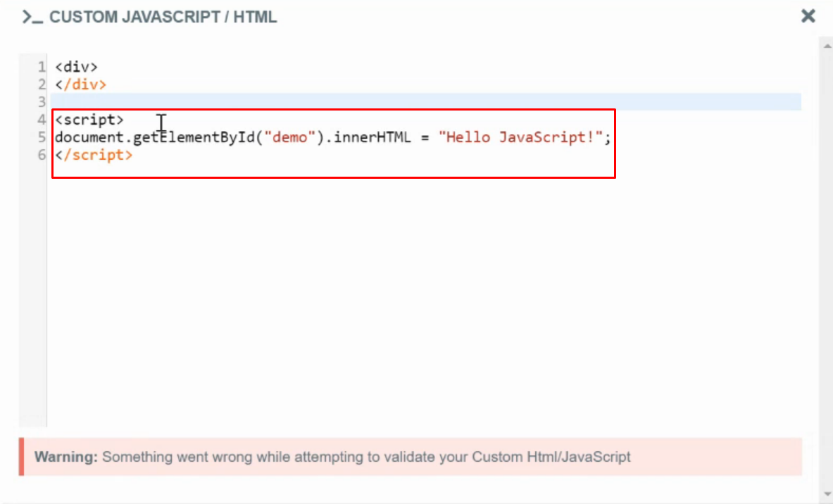Click line number 6 in the gutter

[x=42, y=155]
